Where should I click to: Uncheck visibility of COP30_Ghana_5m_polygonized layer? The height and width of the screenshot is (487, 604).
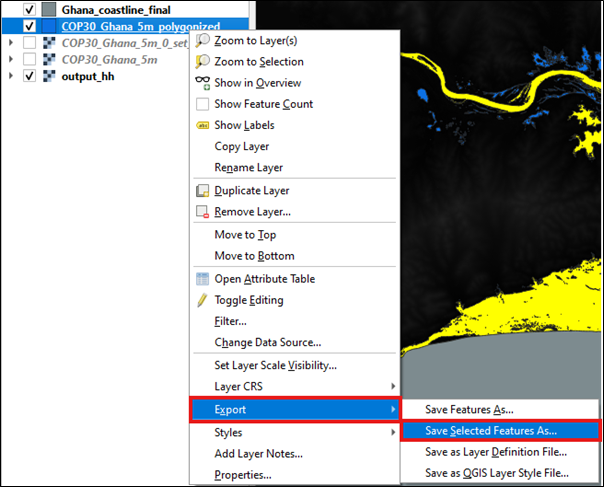[29, 26]
